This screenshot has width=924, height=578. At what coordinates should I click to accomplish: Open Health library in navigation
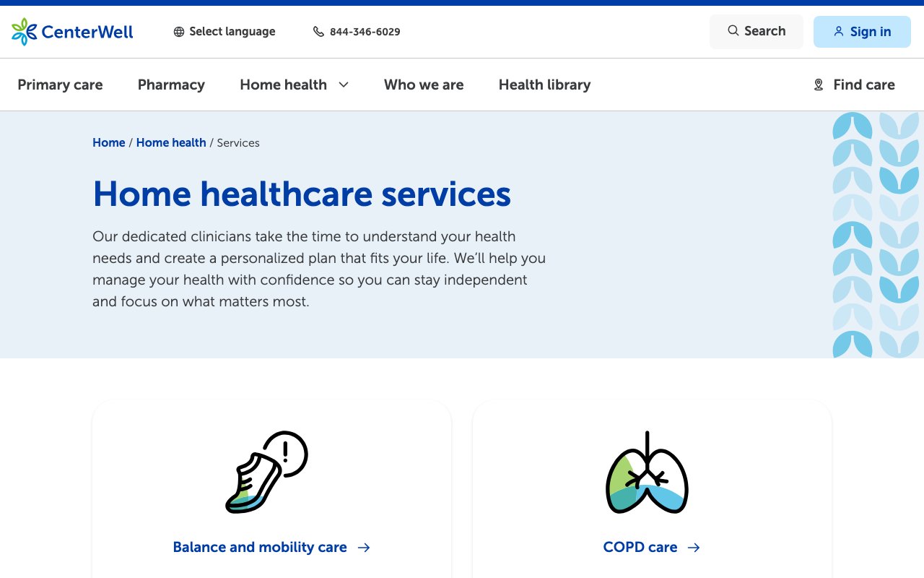click(x=544, y=85)
